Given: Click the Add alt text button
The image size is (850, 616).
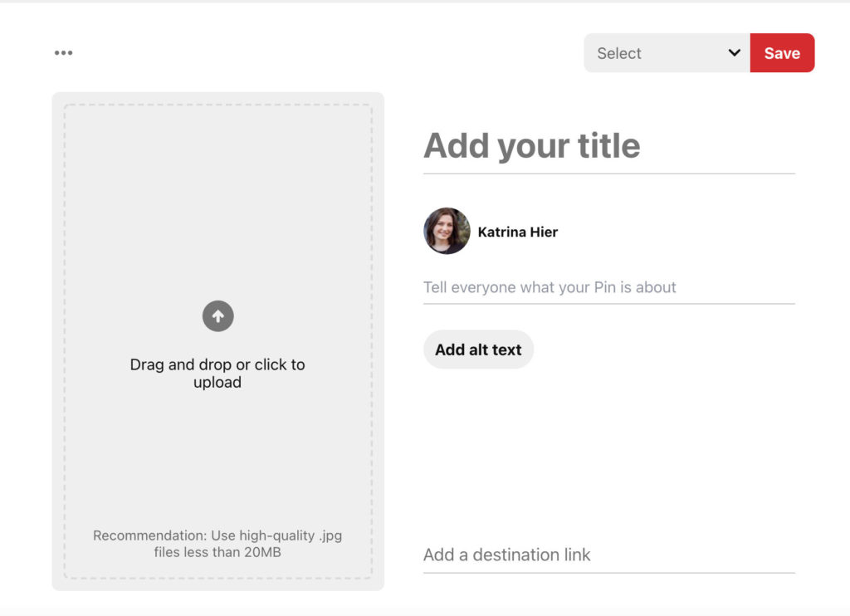Looking at the screenshot, I should point(478,350).
